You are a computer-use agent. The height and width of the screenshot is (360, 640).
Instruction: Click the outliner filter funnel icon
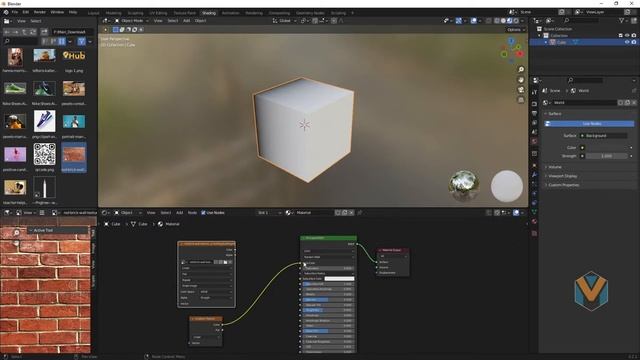621,20
